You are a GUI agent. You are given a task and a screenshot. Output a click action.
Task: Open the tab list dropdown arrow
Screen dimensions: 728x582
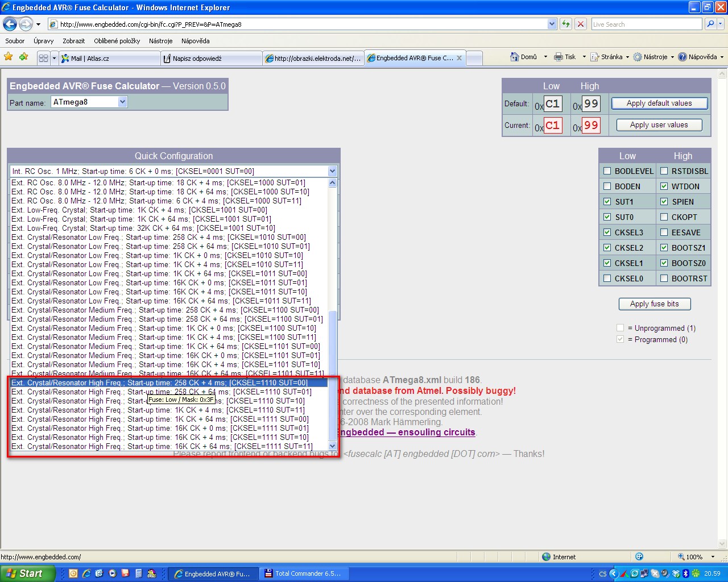[54, 58]
